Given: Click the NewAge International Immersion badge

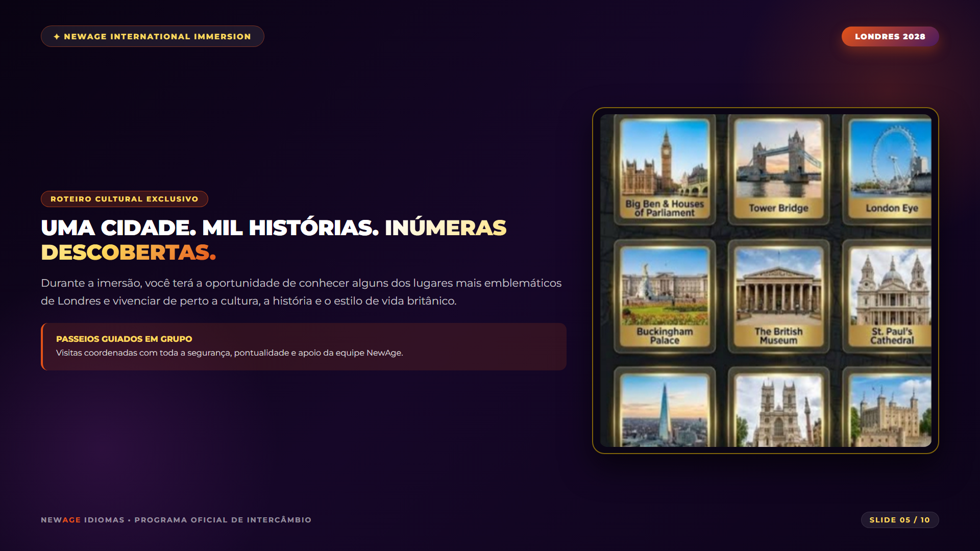Looking at the screenshot, I should point(152,36).
